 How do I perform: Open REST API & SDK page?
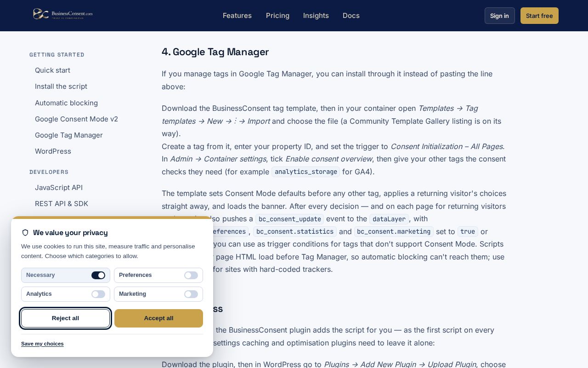click(62, 204)
